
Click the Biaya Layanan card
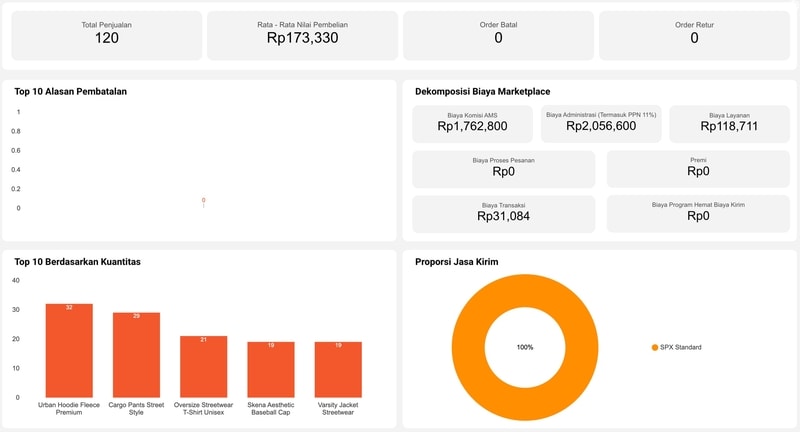tap(729, 123)
